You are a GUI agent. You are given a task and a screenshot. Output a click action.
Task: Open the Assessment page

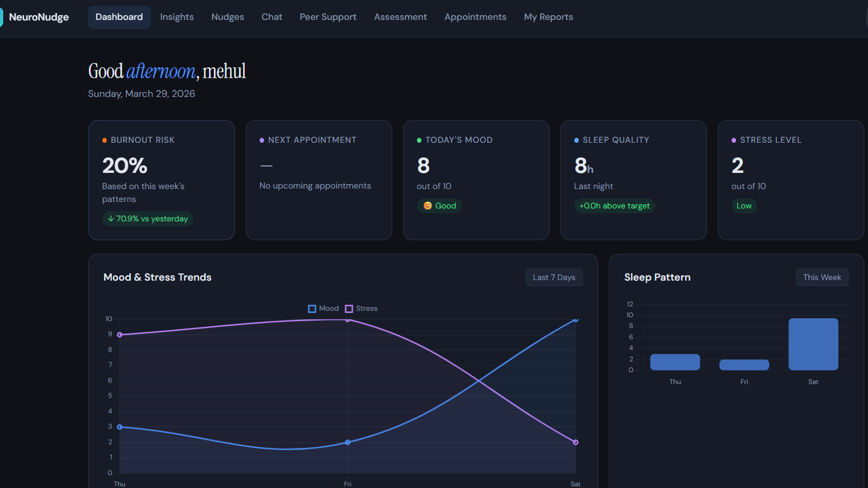coord(400,17)
